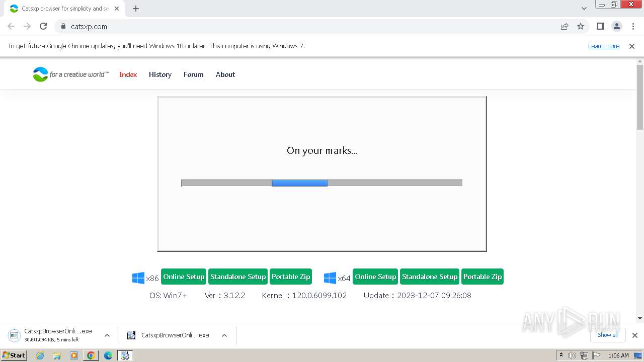Screen dimensions: 644x362
Task: Close the Catsxp browser tab
Action: pos(117,9)
